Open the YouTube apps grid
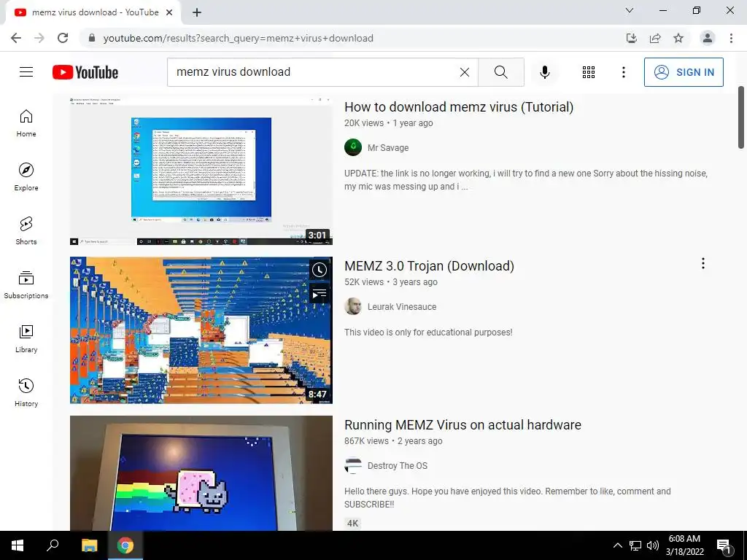The image size is (747, 560). [x=589, y=72]
